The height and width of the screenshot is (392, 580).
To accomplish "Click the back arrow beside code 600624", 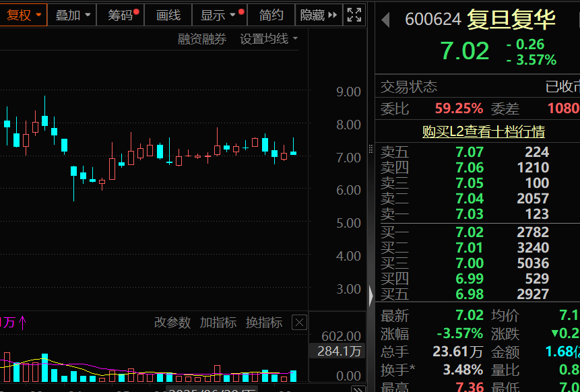I will [x=385, y=19].
